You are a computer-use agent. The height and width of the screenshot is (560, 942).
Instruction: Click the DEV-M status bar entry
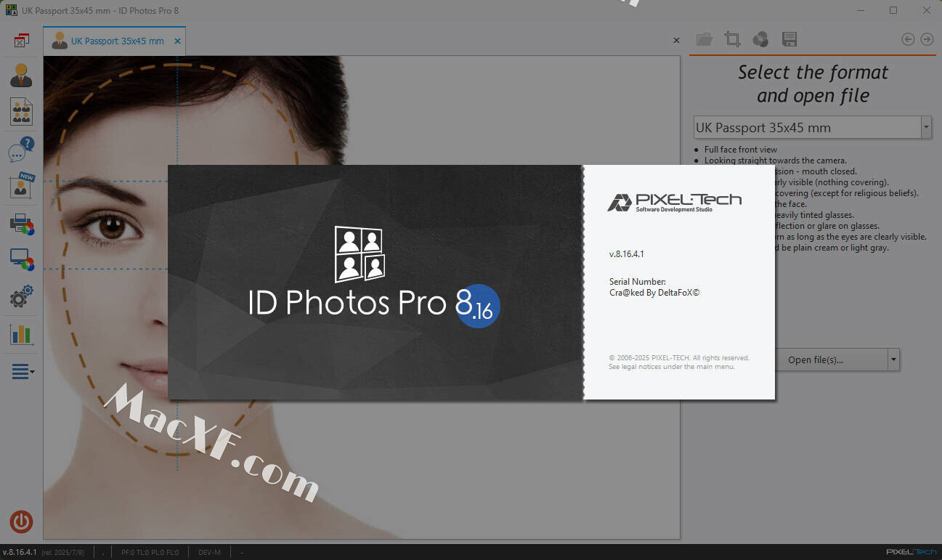[209, 553]
